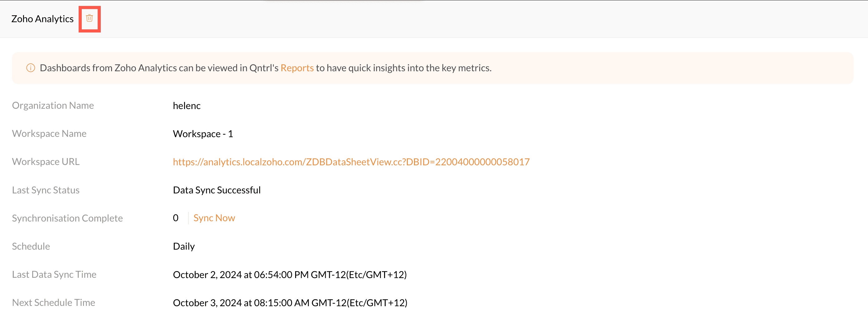Click the Next Schedule Time label
This screenshot has height=329, width=868.
(54, 302)
